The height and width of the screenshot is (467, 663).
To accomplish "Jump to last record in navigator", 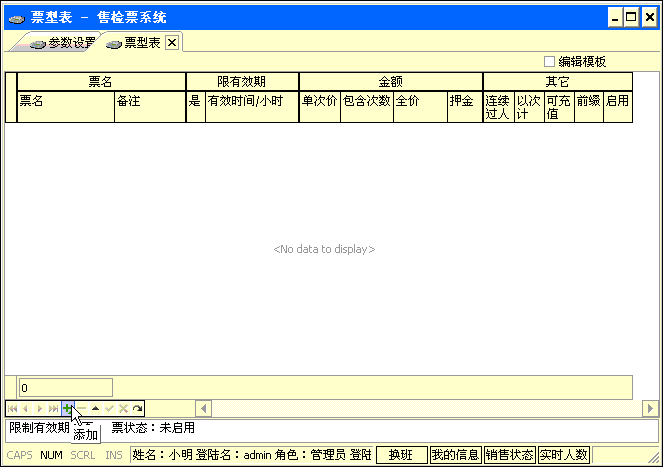I will pos(54,408).
